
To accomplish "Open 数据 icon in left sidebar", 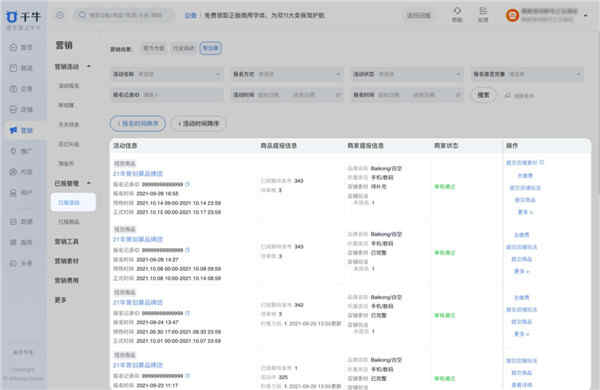I will [13, 221].
